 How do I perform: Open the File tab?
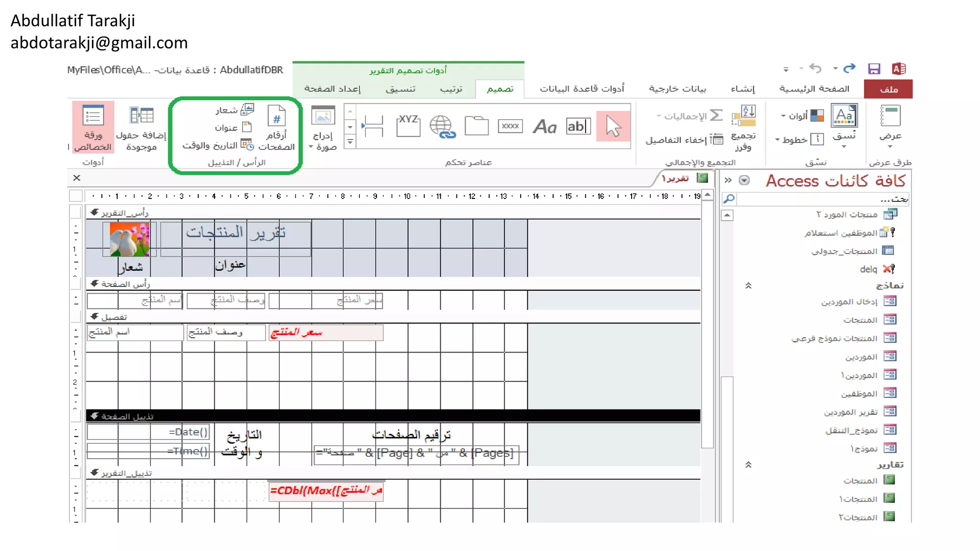tap(888, 89)
